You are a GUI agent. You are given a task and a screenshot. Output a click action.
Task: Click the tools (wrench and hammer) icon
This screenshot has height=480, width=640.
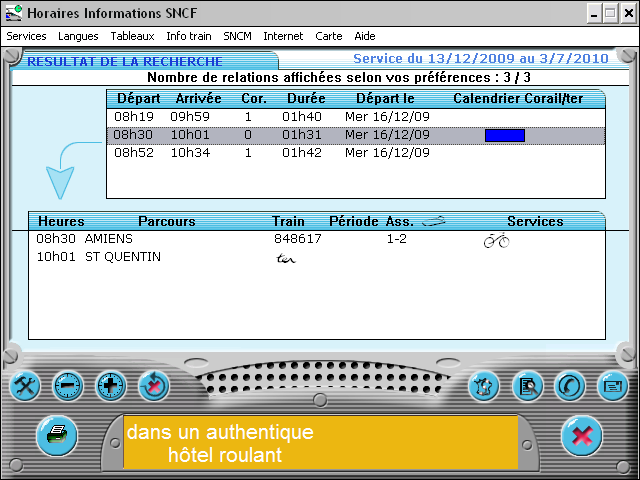point(24,385)
